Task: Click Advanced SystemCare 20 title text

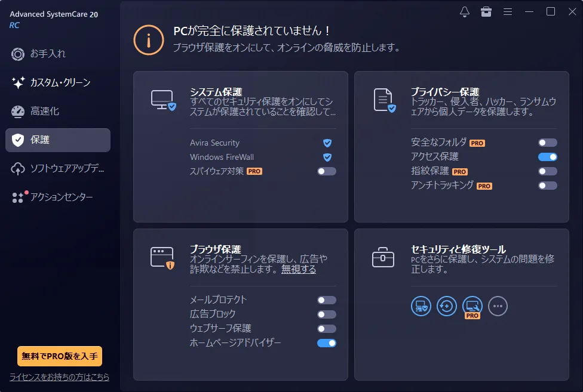Action: pos(54,14)
